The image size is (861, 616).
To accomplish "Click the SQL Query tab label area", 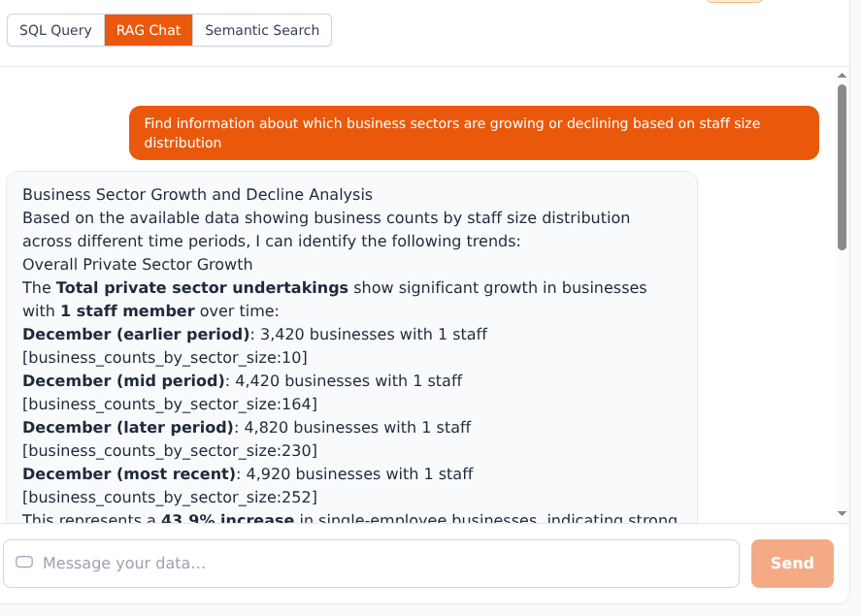I will pos(55,30).
